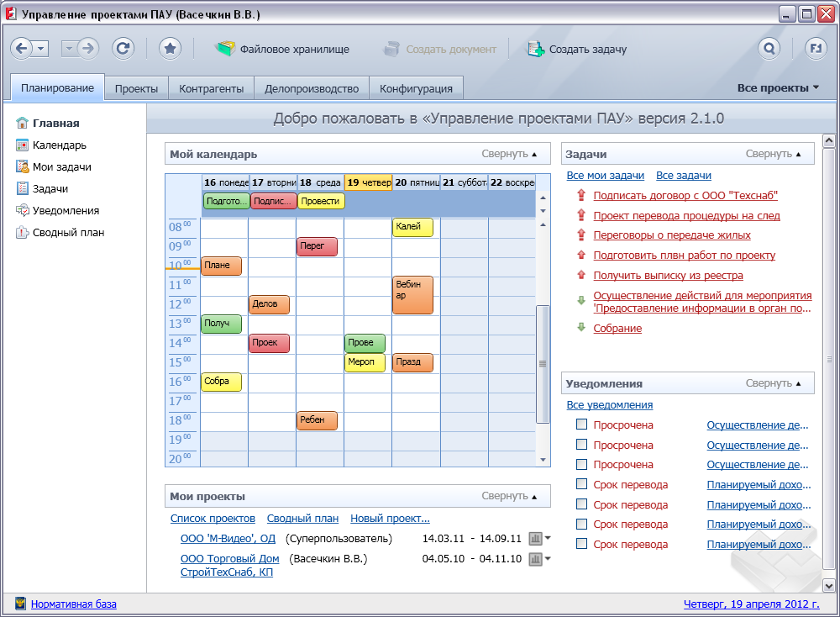Click chart icon for ООО 'М-Видео' project
The width and height of the screenshot is (840, 617).
535,539
